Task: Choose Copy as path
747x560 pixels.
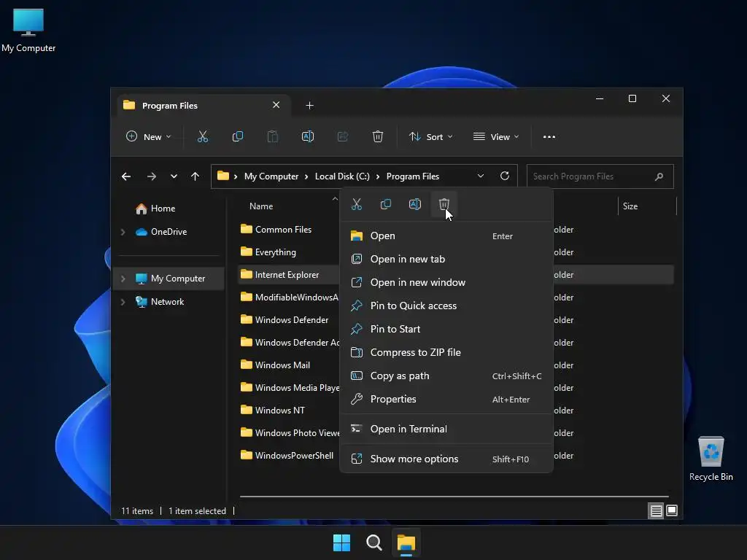Action: pyautogui.click(x=446, y=376)
